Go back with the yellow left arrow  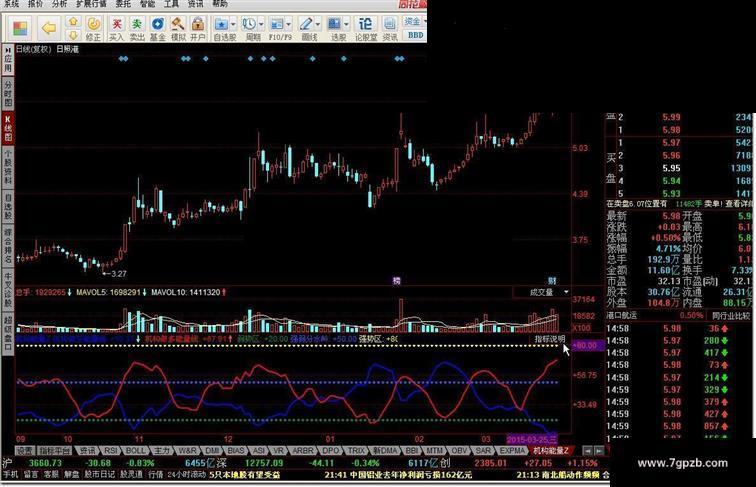click(x=49, y=28)
